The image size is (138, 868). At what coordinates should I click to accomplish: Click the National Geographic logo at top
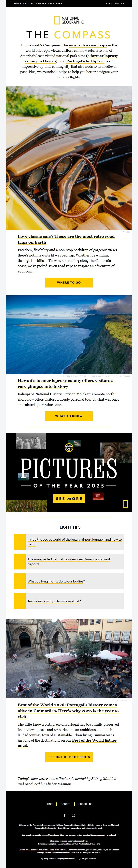tap(69, 20)
